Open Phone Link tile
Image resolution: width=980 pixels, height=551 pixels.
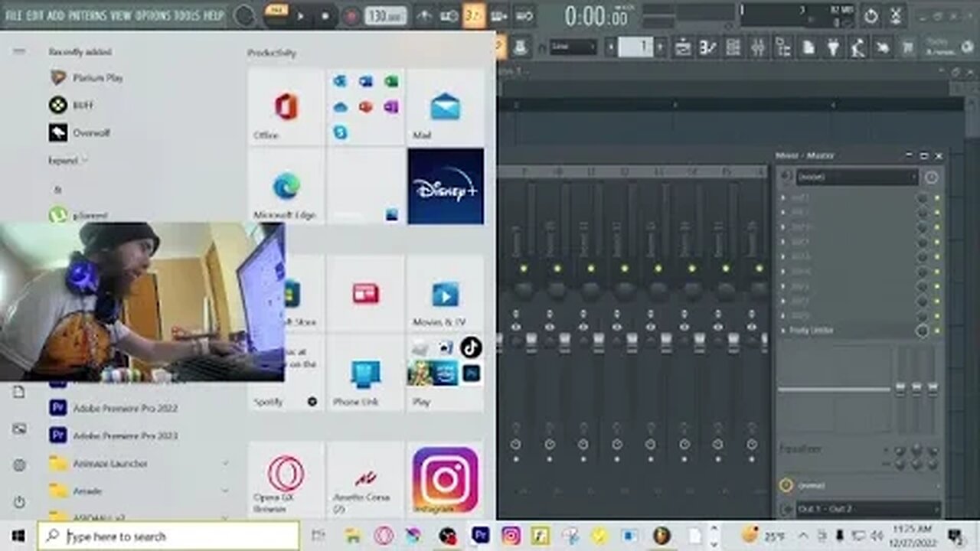tap(365, 373)
